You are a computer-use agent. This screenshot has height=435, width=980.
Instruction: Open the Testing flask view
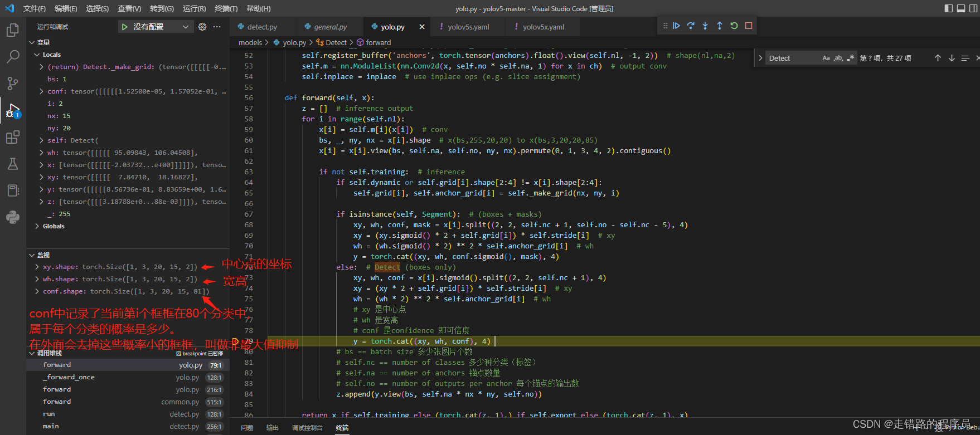point(12,164)
